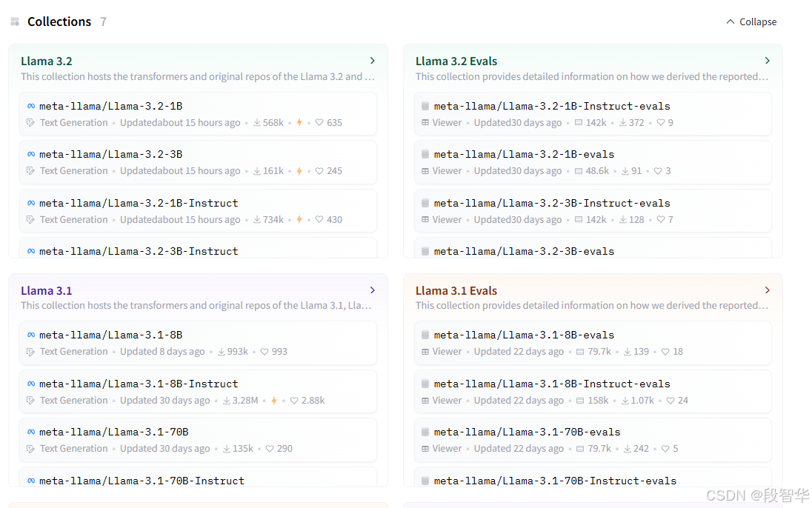Click heart icon next to 24 likes
Screen dimensions: 812x508
pos(670,401)
